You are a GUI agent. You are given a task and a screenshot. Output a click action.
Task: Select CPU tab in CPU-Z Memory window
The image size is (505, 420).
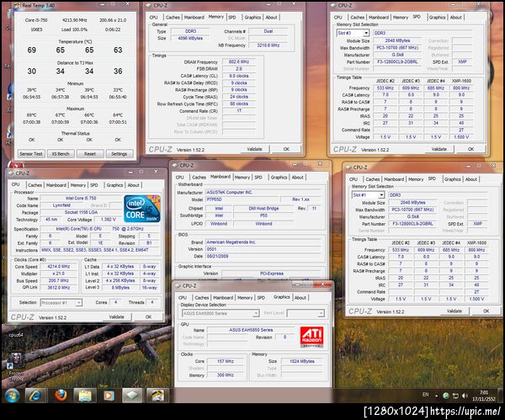(x=154, y=18)
